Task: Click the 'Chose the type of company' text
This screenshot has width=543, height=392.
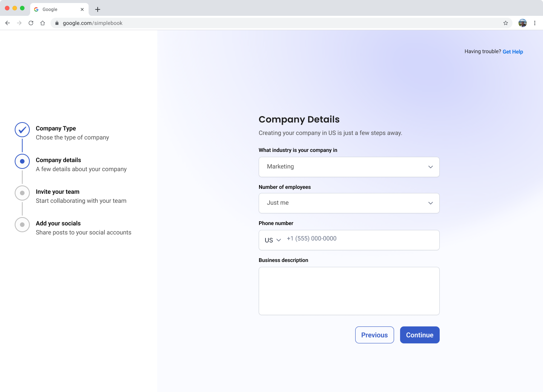Action: 72,138
